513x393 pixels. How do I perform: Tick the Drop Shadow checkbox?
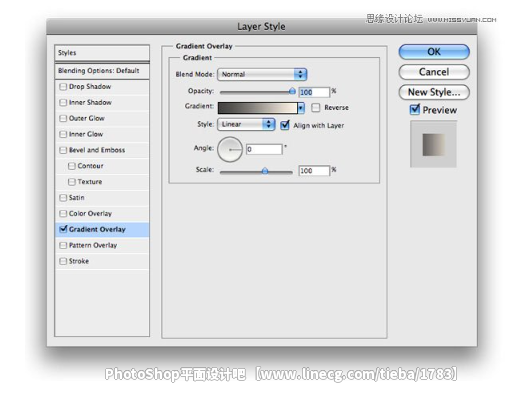coord(63,87)
